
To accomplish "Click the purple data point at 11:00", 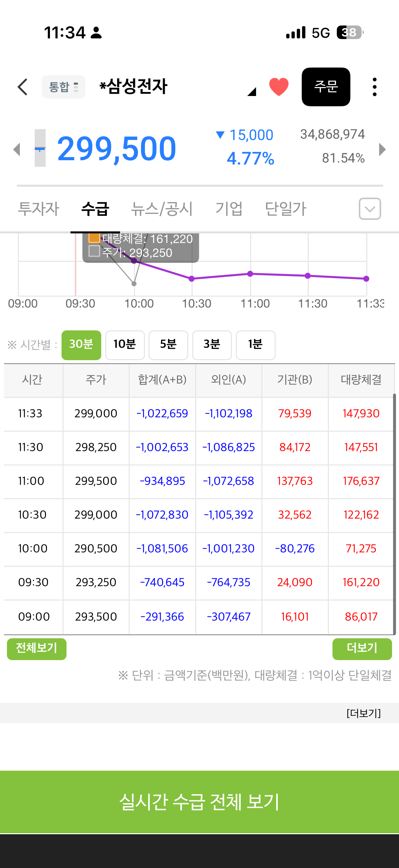I will [250, 273].
